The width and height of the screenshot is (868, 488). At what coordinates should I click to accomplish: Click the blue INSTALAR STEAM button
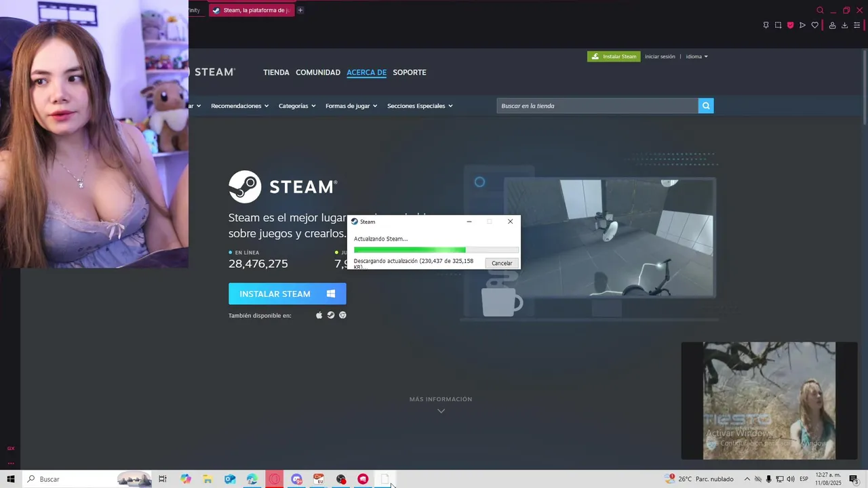[288, 293]
